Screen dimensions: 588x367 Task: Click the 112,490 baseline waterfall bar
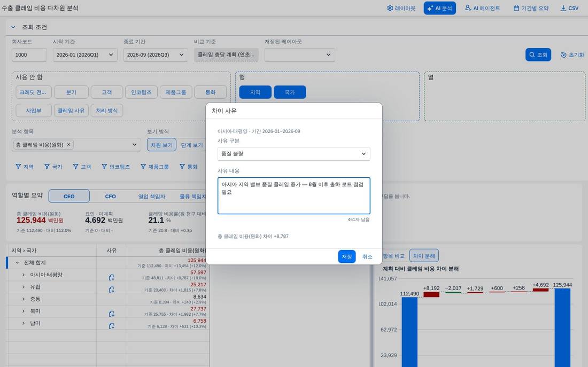(x=409, y=332)
